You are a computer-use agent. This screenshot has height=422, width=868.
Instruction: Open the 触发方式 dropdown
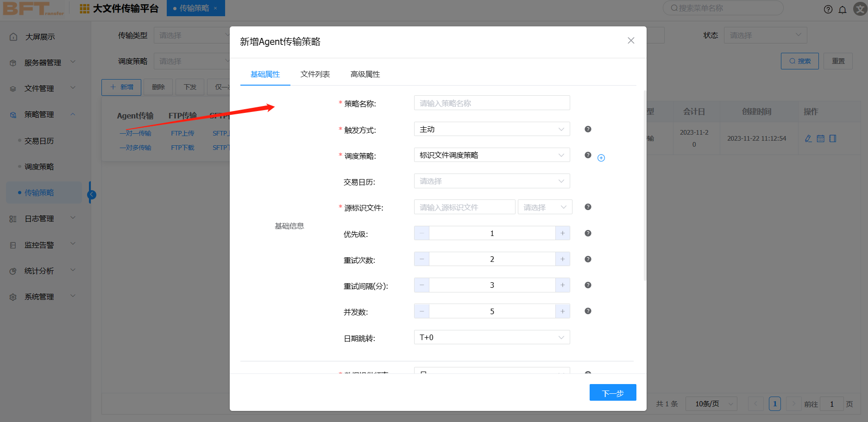[491, 129]
